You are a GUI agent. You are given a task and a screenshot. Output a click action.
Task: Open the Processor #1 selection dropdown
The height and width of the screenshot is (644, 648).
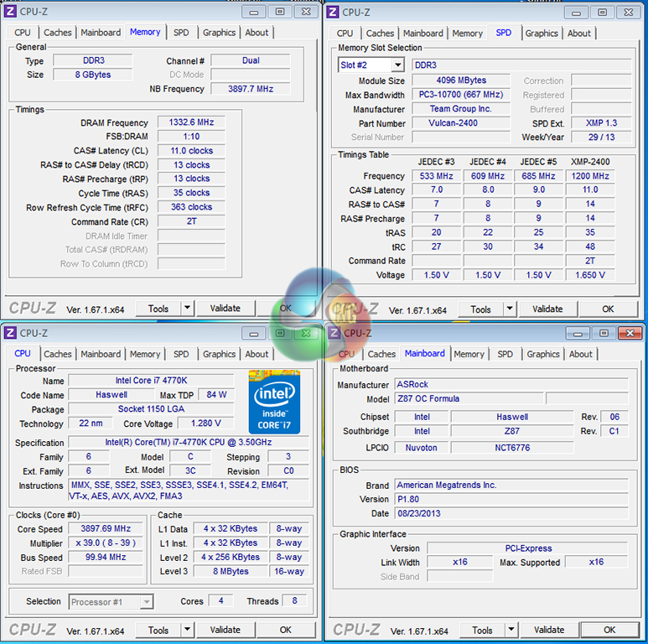pos(146,601)
